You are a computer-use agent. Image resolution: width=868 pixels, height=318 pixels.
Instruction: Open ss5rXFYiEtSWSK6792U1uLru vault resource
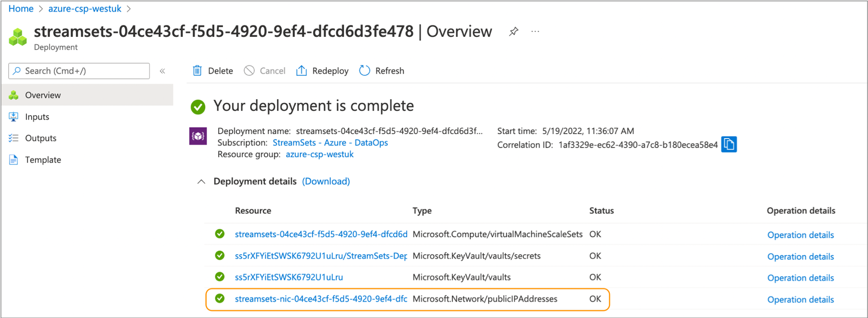click(289, 277)
